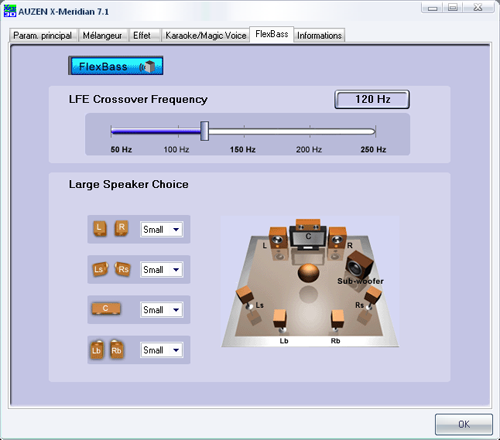Click the 100 Hz scale label
Viewport: 500px width, 440px height.
pos(176,149)
